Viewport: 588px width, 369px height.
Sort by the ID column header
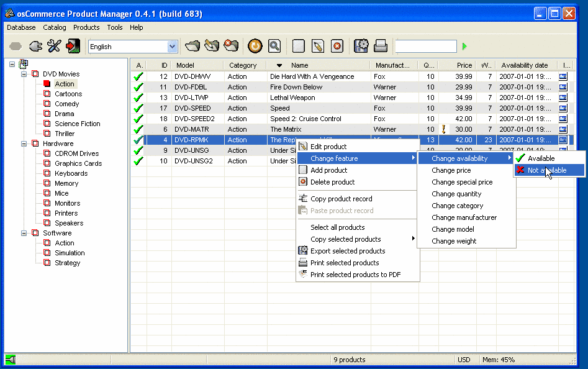coord(159,65)
